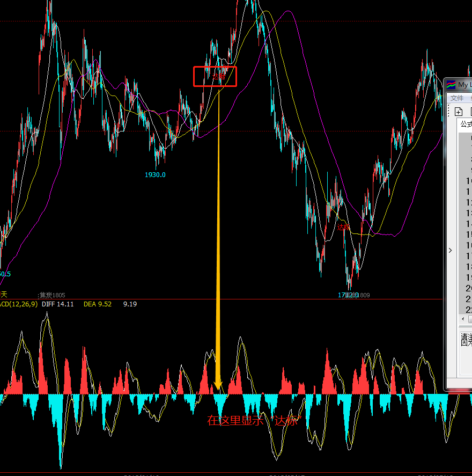The height and width of the screenshot is (476, 472).
Task: Click the DIFF 14.11 value label
Action: [x=57, y=304]
